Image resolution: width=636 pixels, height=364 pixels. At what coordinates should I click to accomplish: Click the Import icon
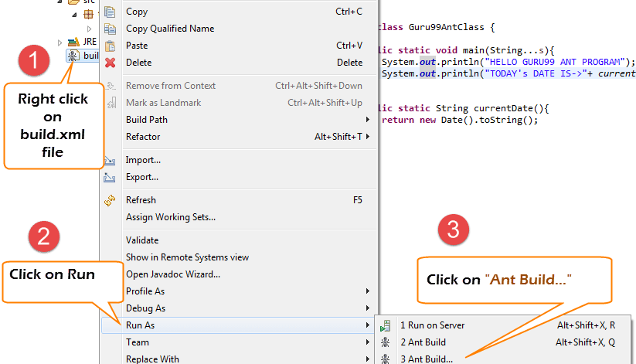[110, 160]
